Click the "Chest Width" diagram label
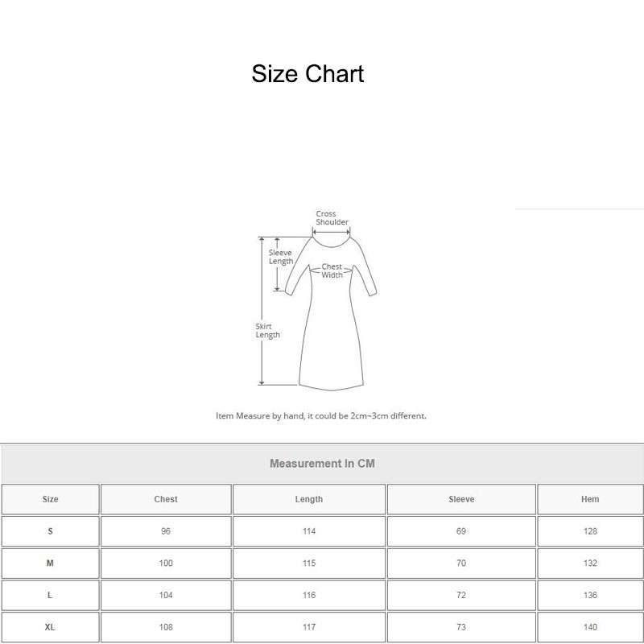 [x=332, y=268]
